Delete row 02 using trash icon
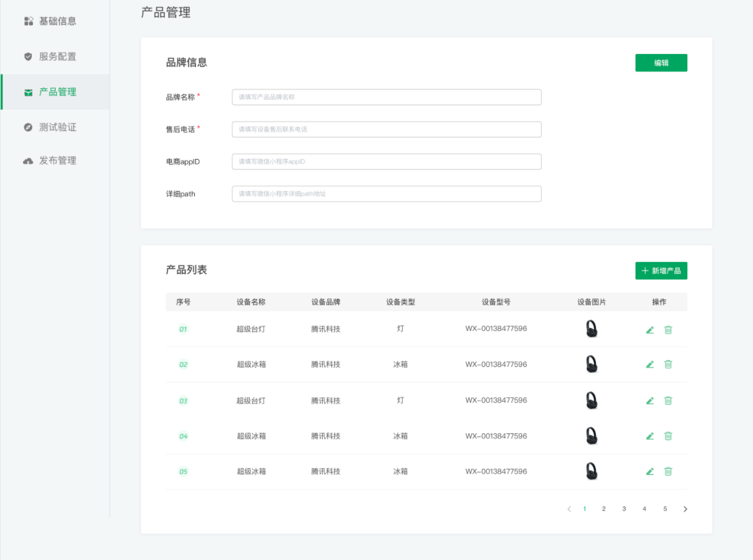This screenshot has height=560, width=753. pos(668,364)
